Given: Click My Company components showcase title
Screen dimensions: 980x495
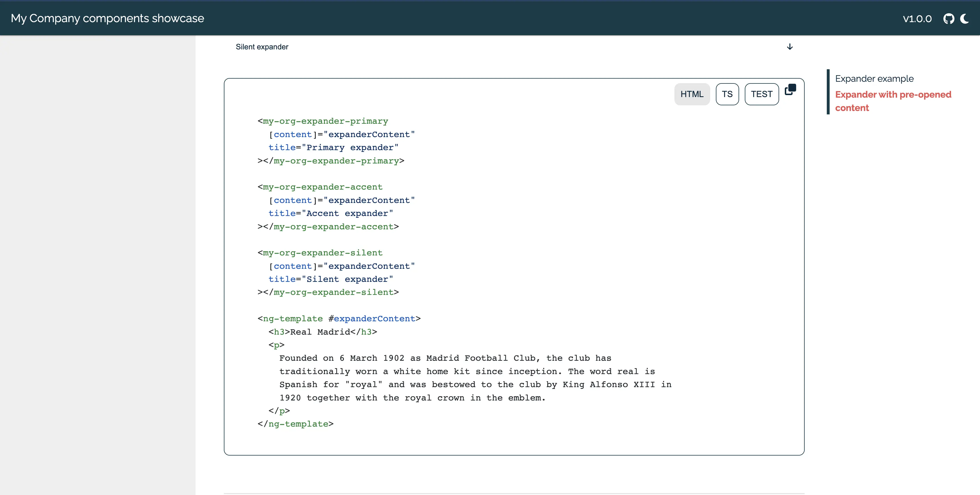Looking at the screenshot, I should tap(107, 18).
